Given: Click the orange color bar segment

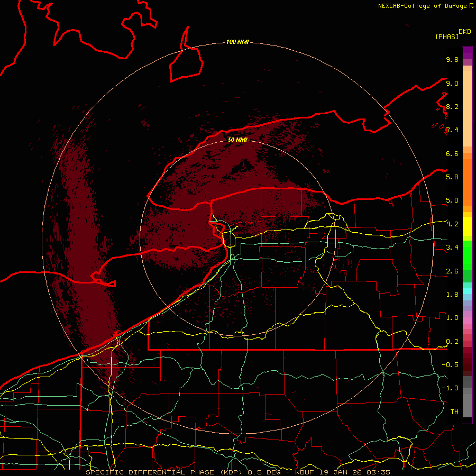Looking at the screenshot, I should tap(467, 183).
